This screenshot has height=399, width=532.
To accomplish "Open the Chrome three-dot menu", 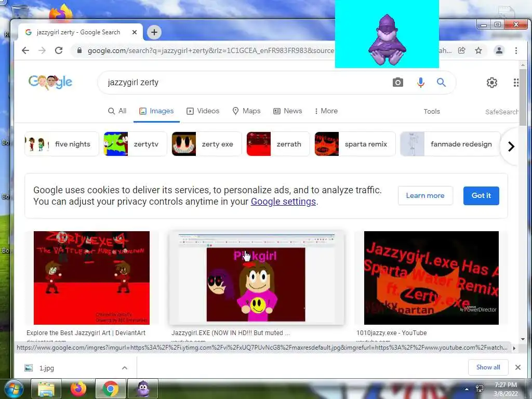I will coord(516,50).
